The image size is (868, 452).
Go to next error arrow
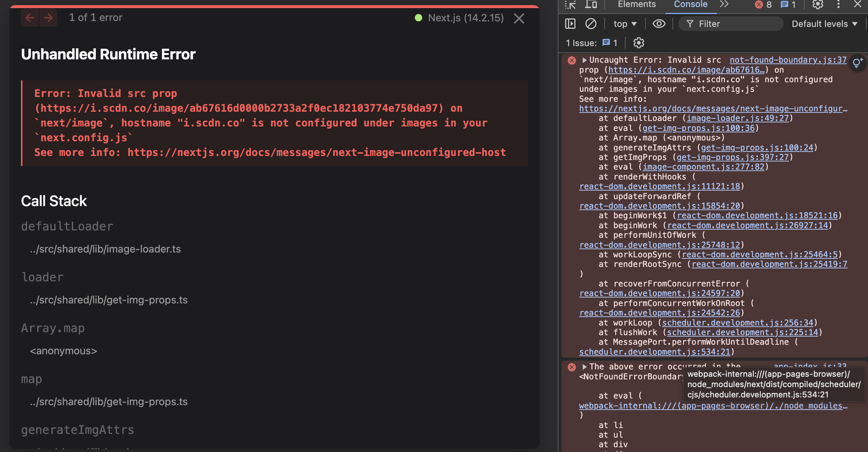point(48,18)
